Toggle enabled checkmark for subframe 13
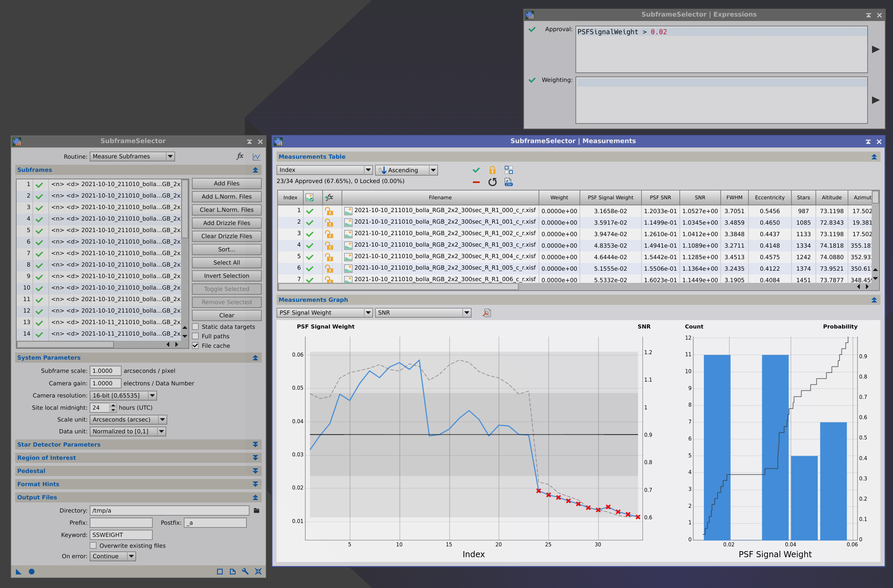893x588 pixels. click(x=39, y=322)
